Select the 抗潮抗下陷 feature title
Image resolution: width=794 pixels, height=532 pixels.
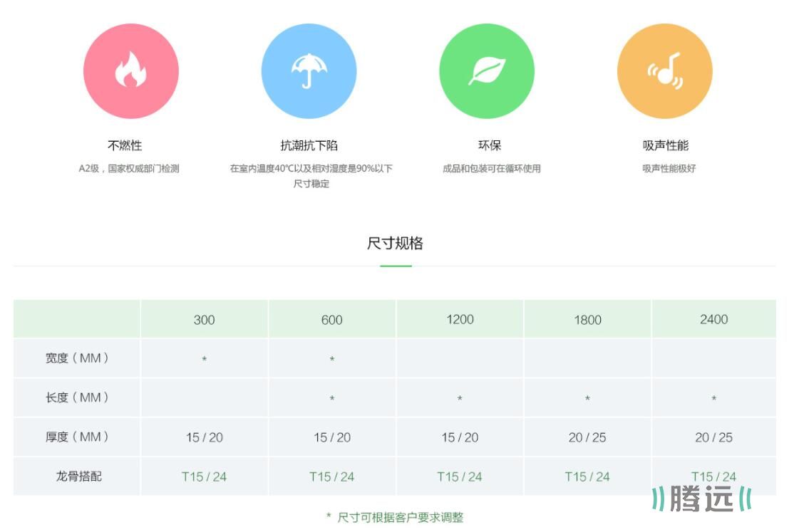coord(309,145)
